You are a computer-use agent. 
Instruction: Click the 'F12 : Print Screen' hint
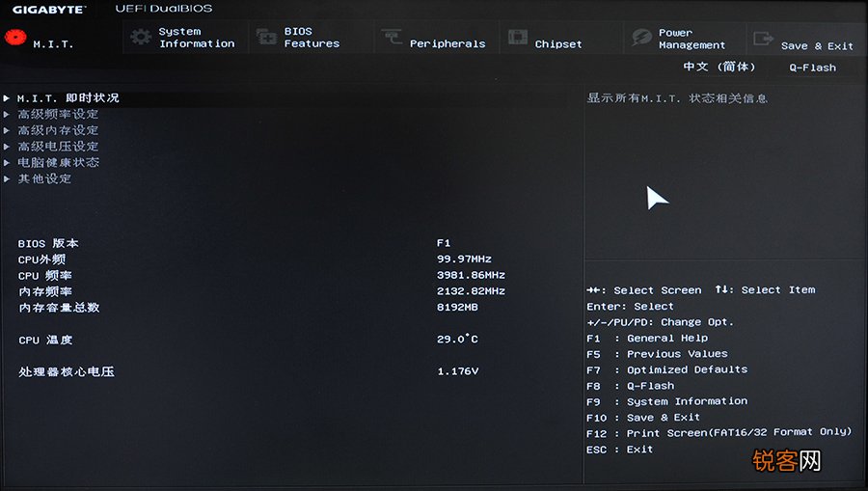point(719,433)
